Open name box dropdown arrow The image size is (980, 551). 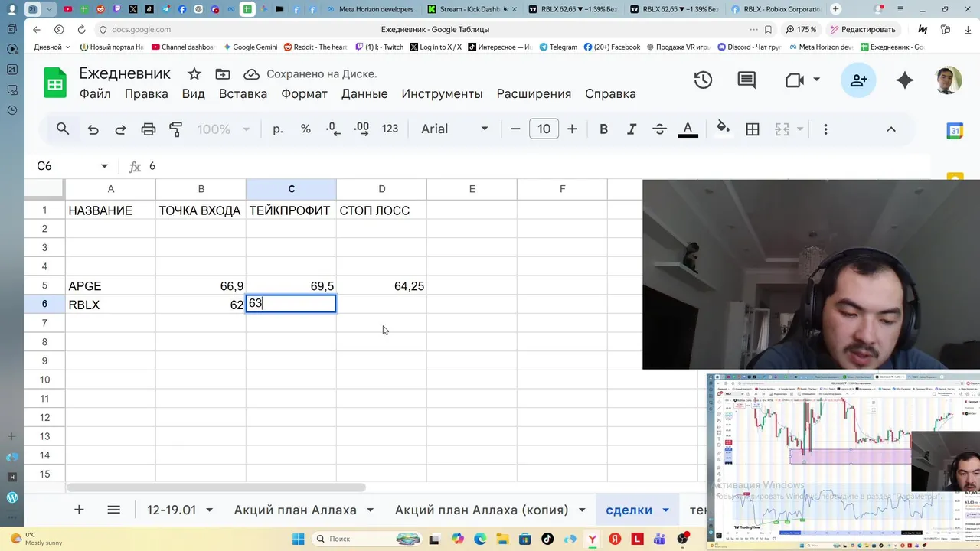(x=104, y=166)
